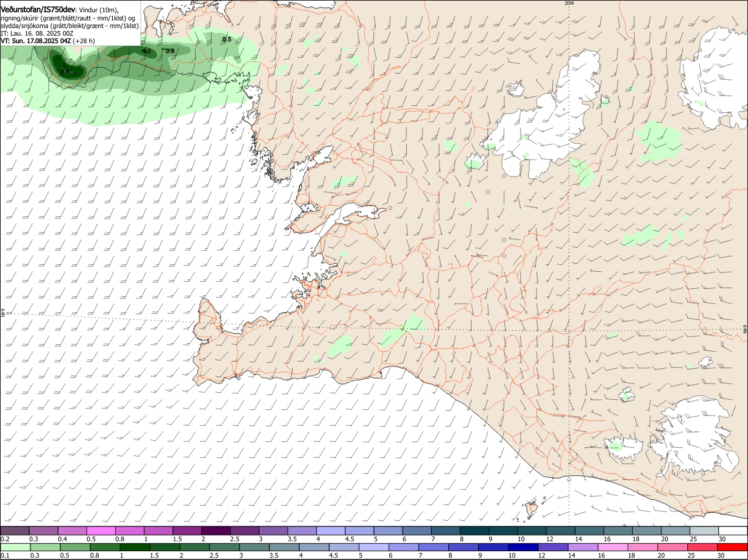Pick the pink rain swatch above 18
The width and height of the screenshot is (748, 560).
coord(643,547)
